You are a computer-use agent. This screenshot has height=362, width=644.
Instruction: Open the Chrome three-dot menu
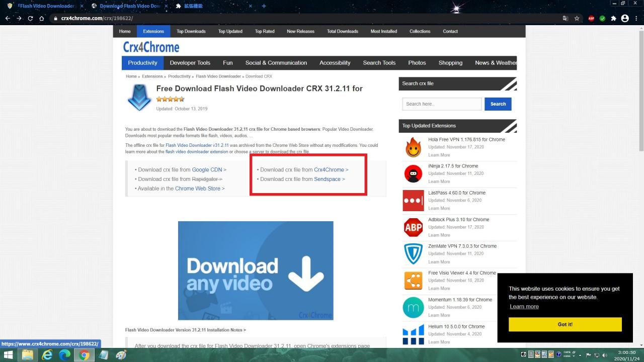point(636,18)
